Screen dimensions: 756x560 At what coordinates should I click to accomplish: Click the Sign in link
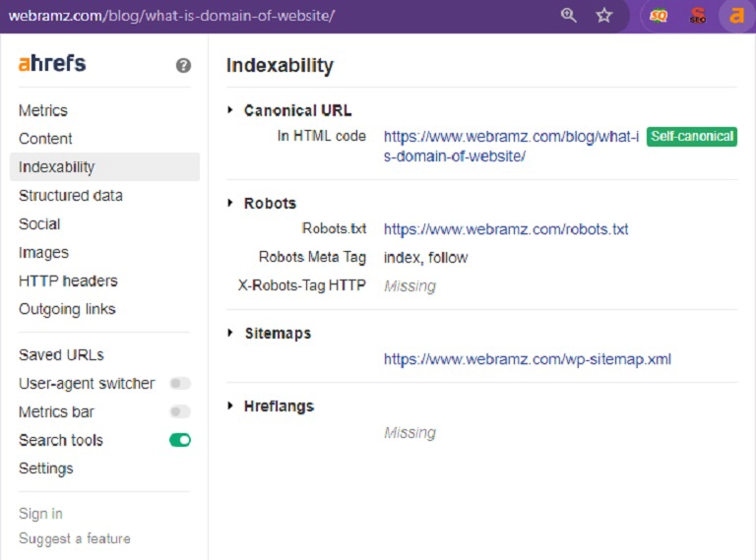point(40,514)
